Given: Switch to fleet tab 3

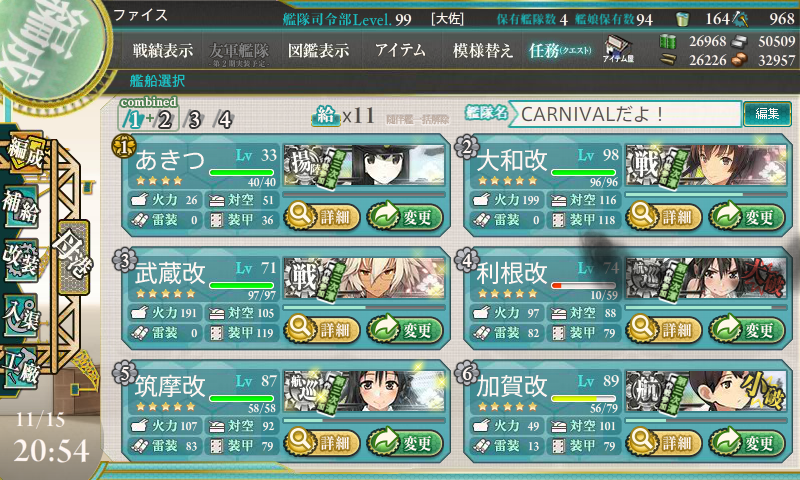Looking at the screenshot, I should 194,120.
